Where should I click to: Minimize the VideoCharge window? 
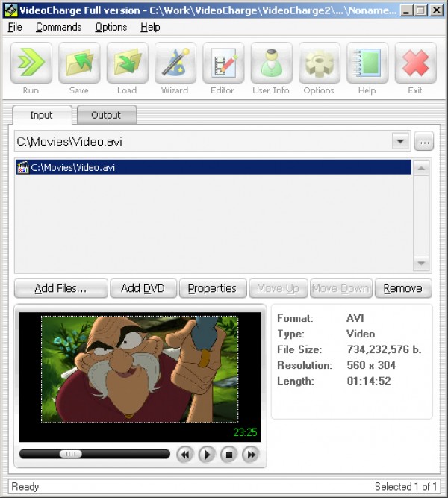405,10
